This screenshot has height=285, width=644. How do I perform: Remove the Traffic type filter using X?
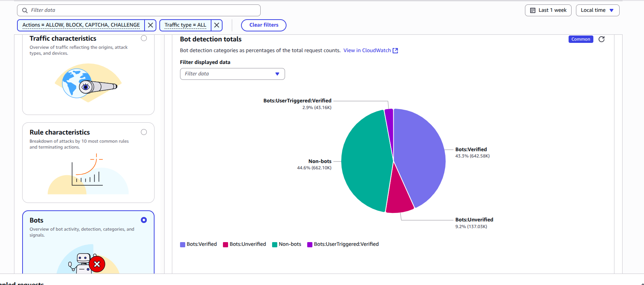tap(217, 25)
